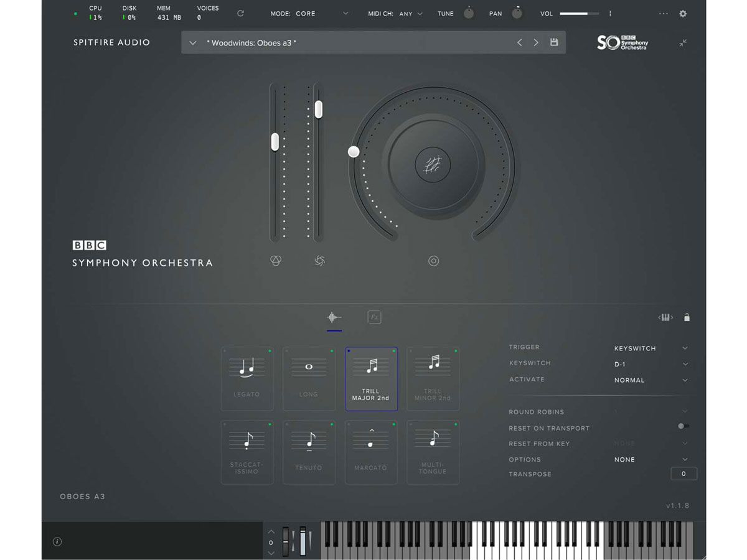Open the Trigger KEYSWITCH dropdown
Image resolution: width=747 pixels, height=560 pixels.
coord(651,348)
